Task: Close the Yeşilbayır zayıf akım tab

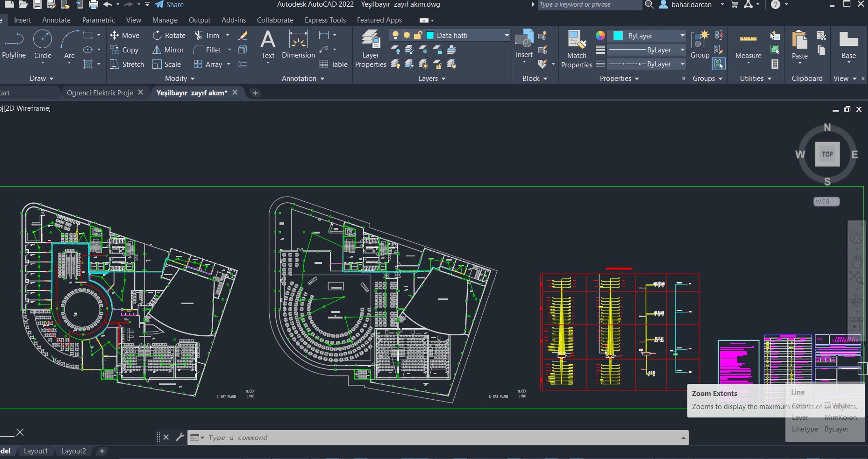Action: pos(235,92)
